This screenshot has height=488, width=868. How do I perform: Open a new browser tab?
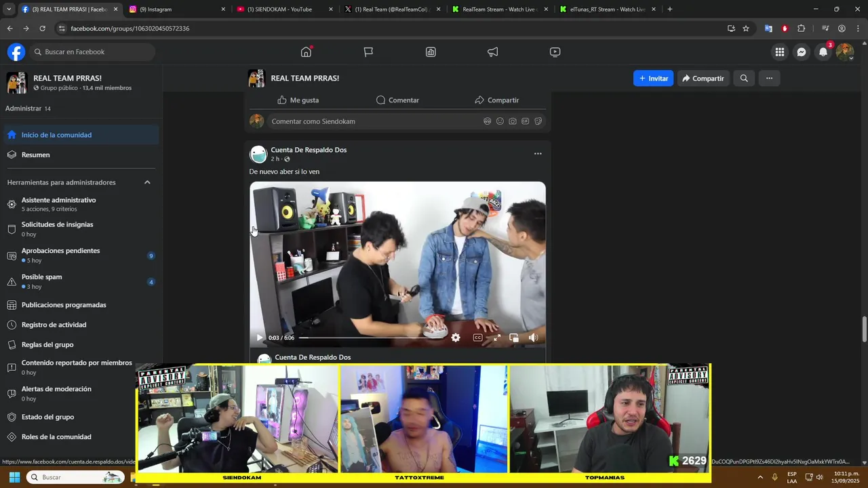[x=670, y=9]
